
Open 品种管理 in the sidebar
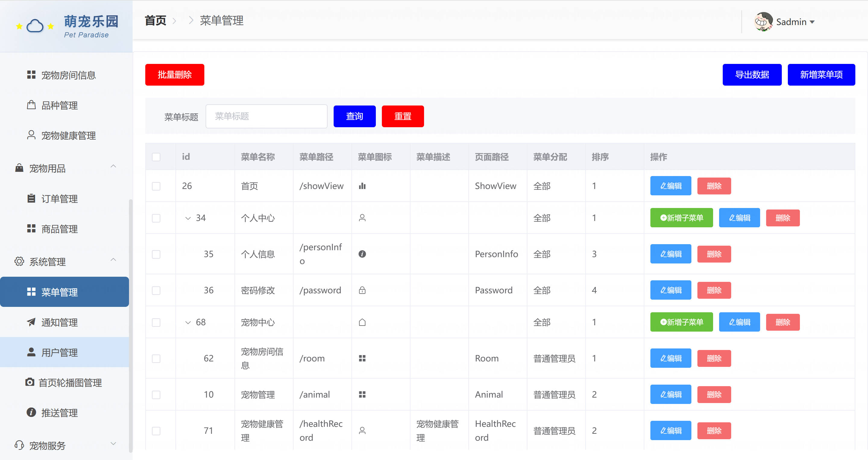(x=64, y=105)
